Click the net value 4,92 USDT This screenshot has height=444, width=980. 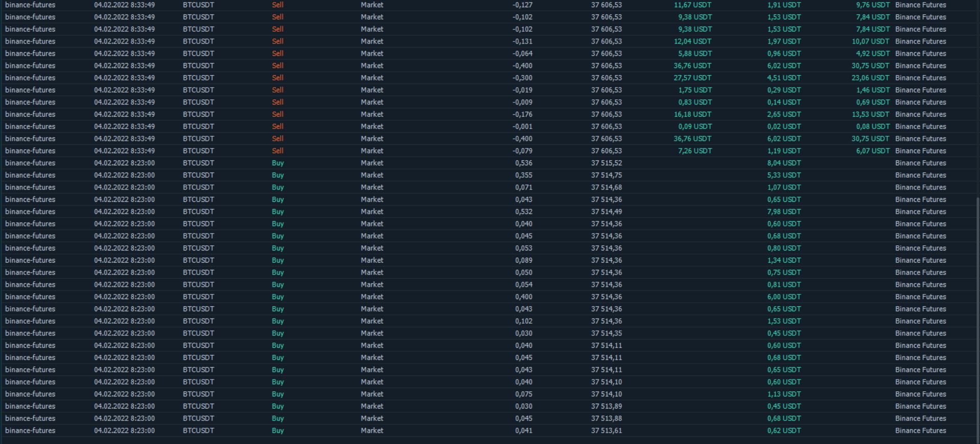[x=873, y=54]
